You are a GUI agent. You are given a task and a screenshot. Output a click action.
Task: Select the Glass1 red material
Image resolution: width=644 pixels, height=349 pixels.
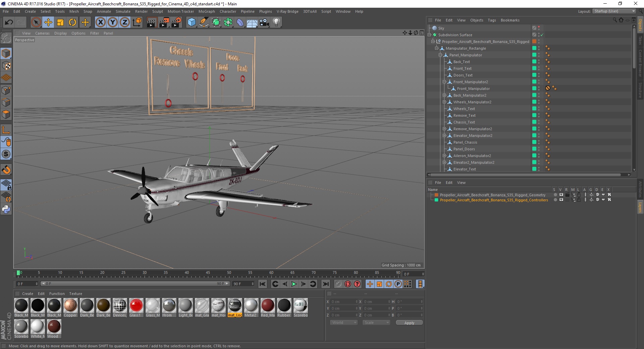(136, 307)
